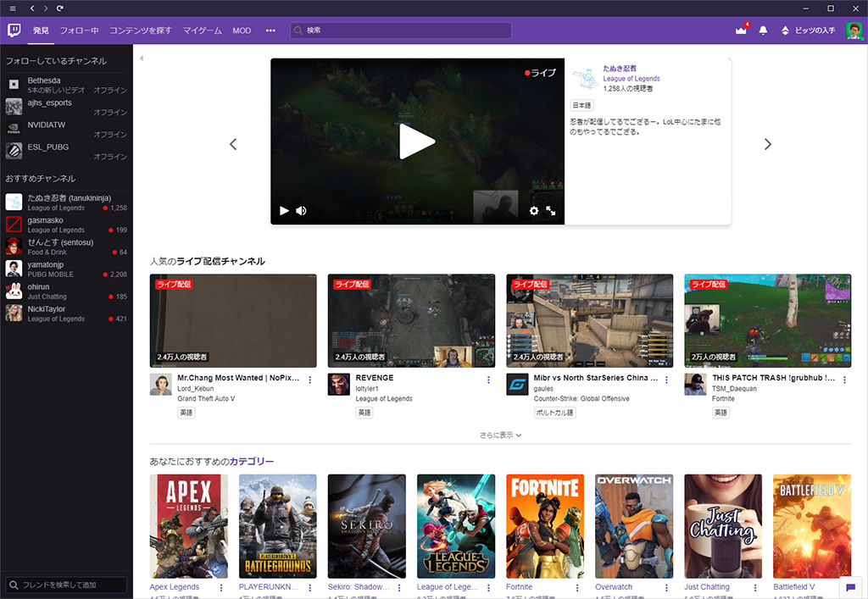Open TSM_Daequan channel avatar
This screenshot has height=599, width=868.
[695, 385]
